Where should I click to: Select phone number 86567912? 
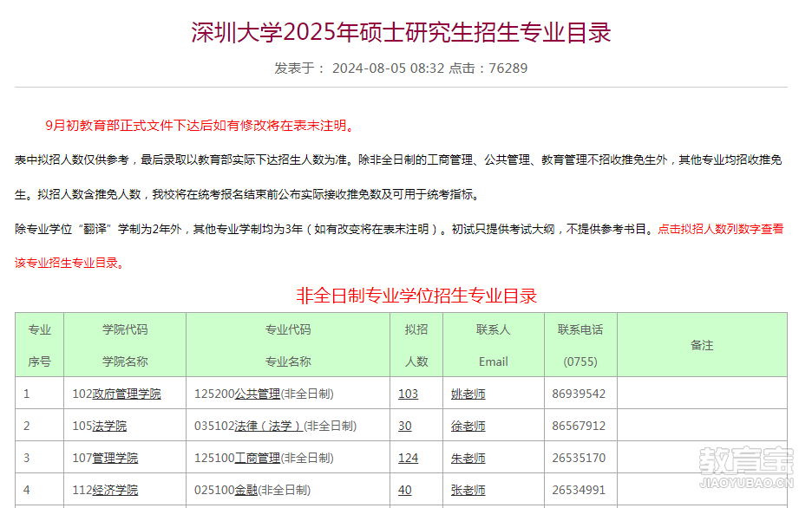579,426
